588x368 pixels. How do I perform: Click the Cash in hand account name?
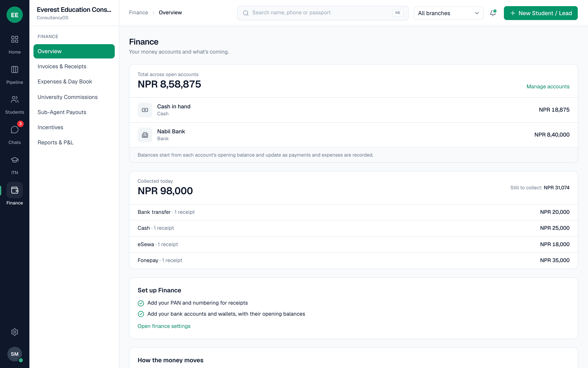(x=174, y=107)
